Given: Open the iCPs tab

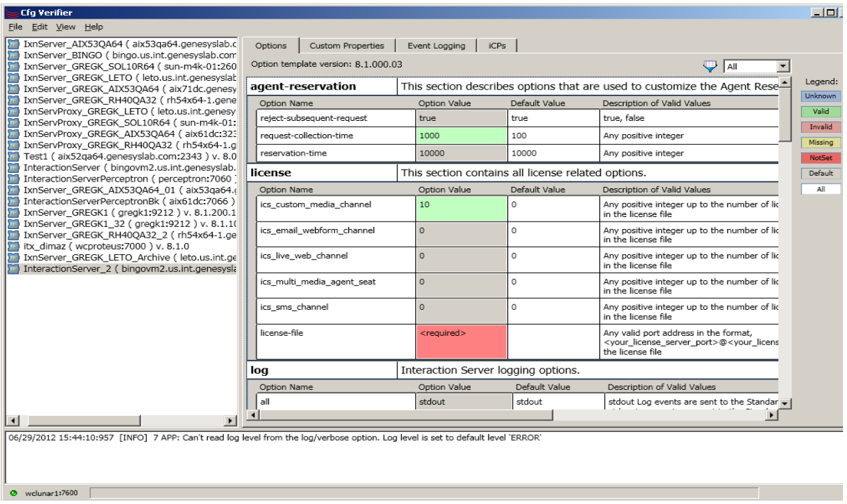Looking at the screenshot, I should pyautogui.click(x=497, y=46).
